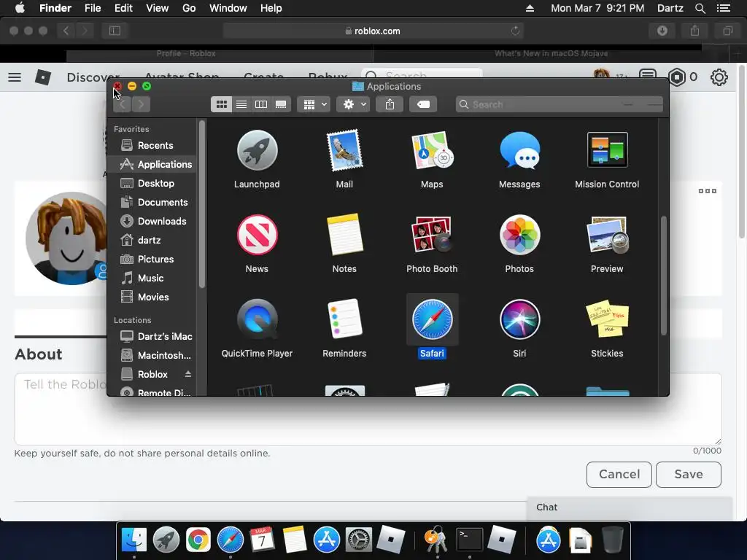Viewport: 747px width, 560px height.
Task: Click Roblox About text area
Action: point(368,409)
